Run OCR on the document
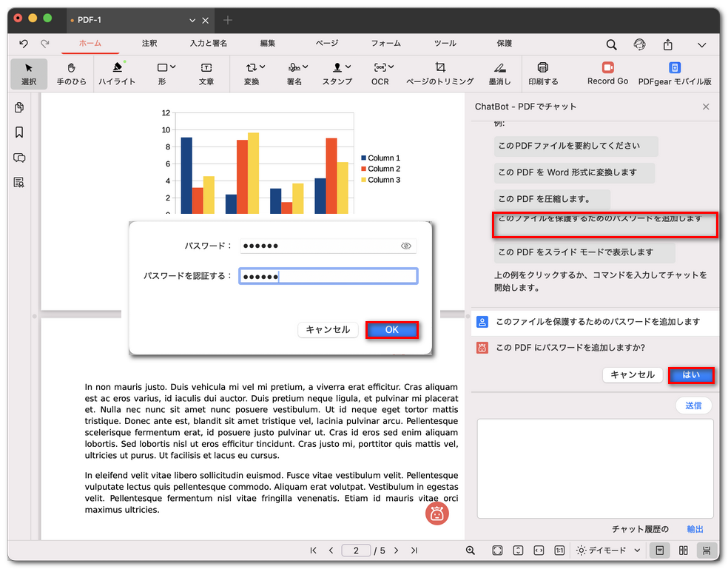Image resolution: width=728 pixels, height=569 pixels. [380, 74]
